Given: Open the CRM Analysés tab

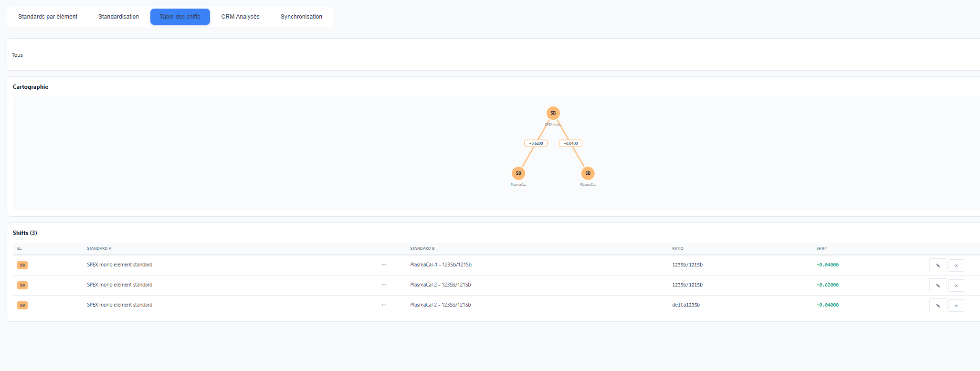Looking at the screenshot, I should pyautogui.click(x=240, y=17).
